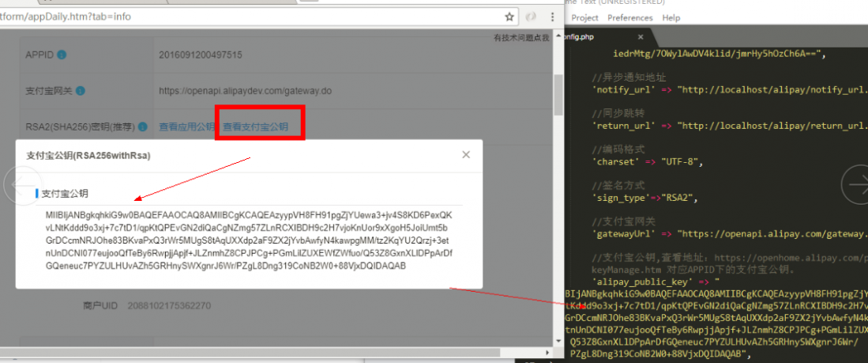Open the Help menu in Sublime Text
The height and width of the screenshot is (363, 868).
tap(671, 17)
